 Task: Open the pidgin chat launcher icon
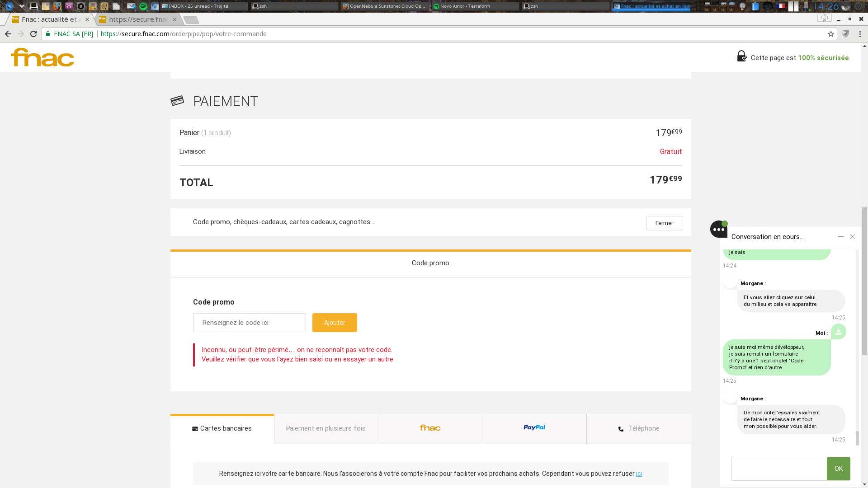tap(69, 6)
